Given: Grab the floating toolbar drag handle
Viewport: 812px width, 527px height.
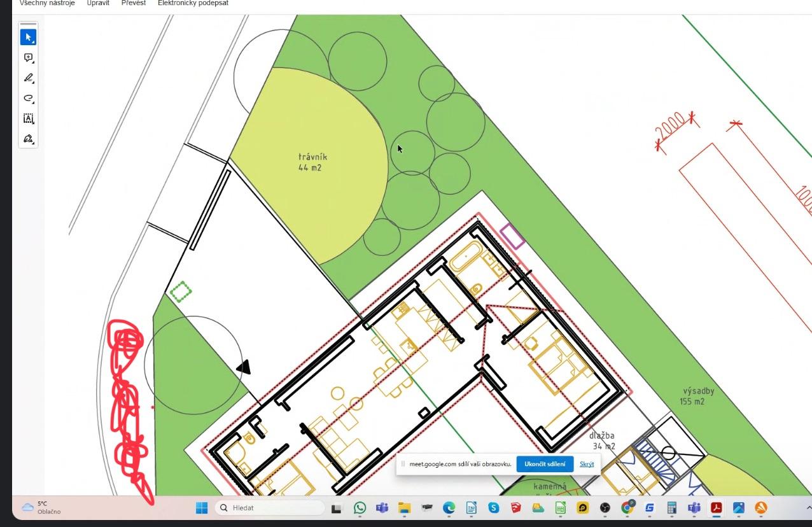Looking at the screenshot, I should point(28,24).
